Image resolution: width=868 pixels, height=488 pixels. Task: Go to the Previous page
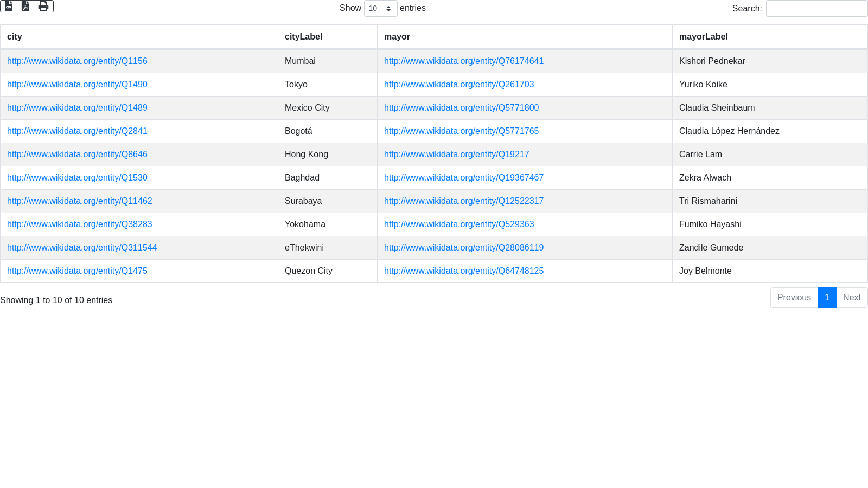point(794,298)
